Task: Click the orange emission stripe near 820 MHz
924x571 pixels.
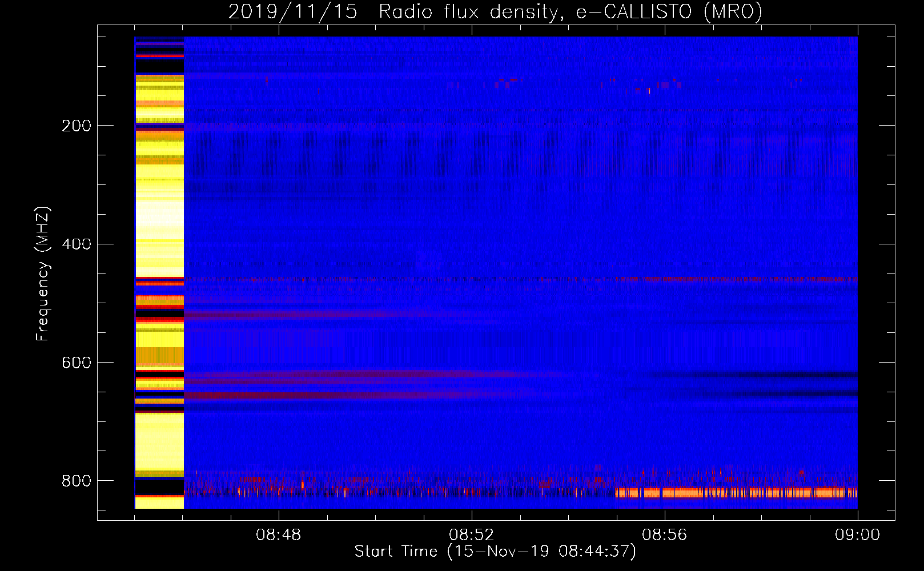Action: coord(736,493)
